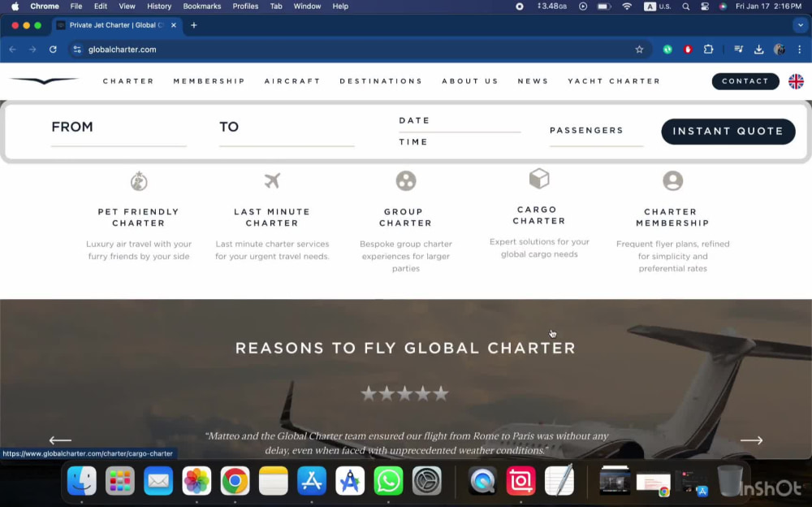
Task: Open the History menu in menu bar
Action: pos(159,6)
